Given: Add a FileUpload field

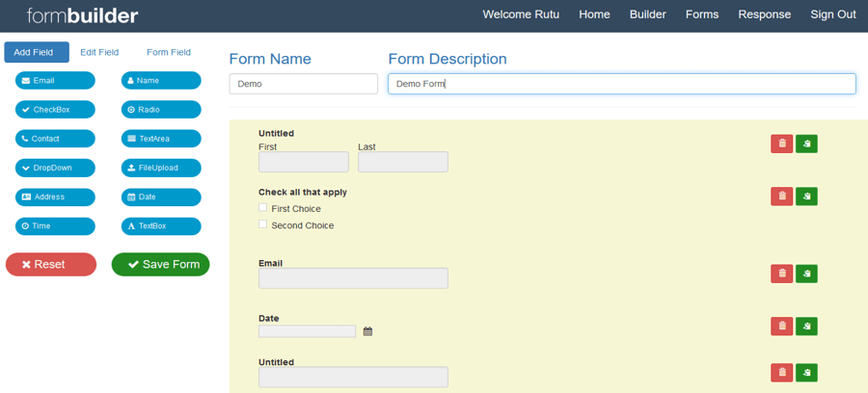Looking at the screenshot, I should pos(161,168).
